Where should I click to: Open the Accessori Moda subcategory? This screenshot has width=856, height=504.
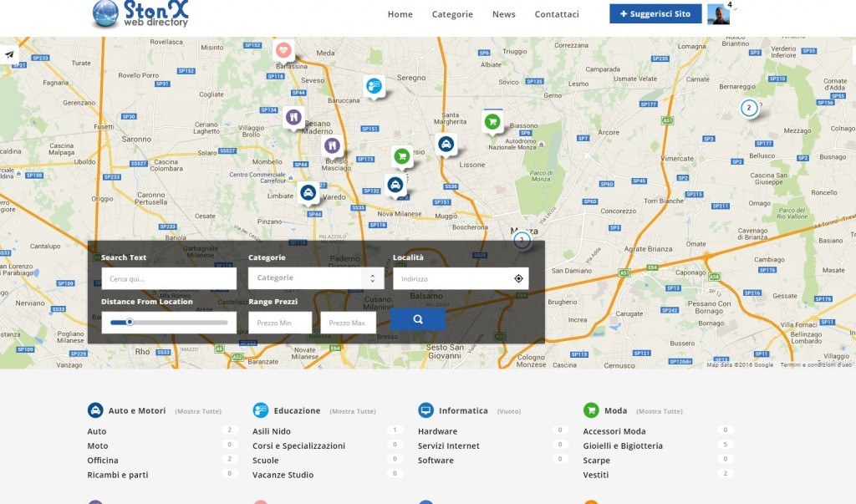click(614, 431)
